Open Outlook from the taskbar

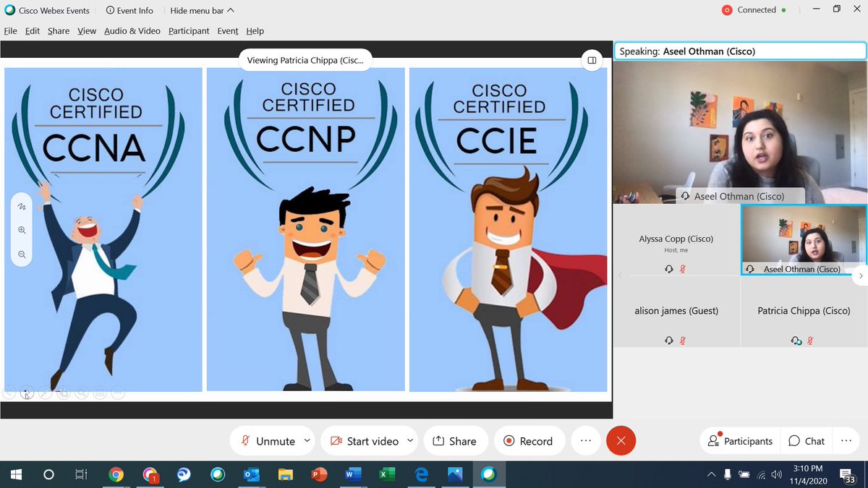tap(252, 475)
